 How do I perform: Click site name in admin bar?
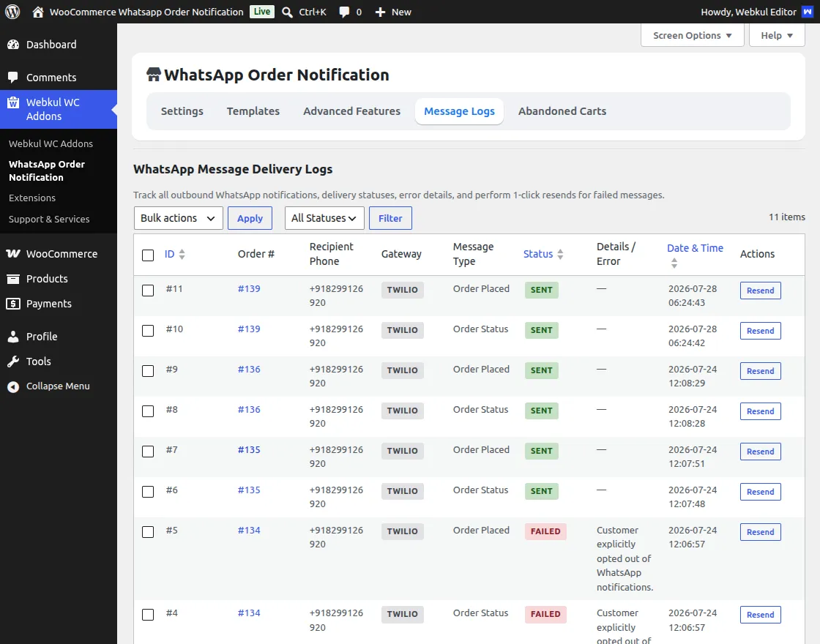pos(146,12)
